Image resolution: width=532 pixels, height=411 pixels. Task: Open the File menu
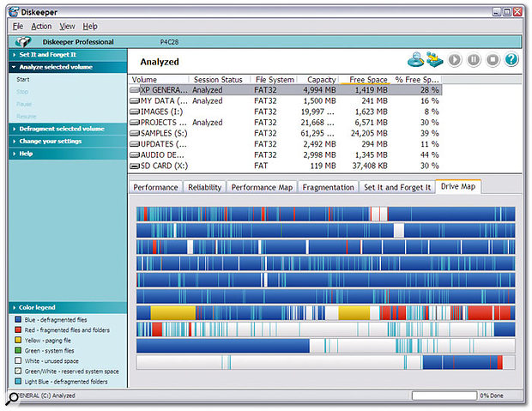pyautogui.click(x=18, y=26)
